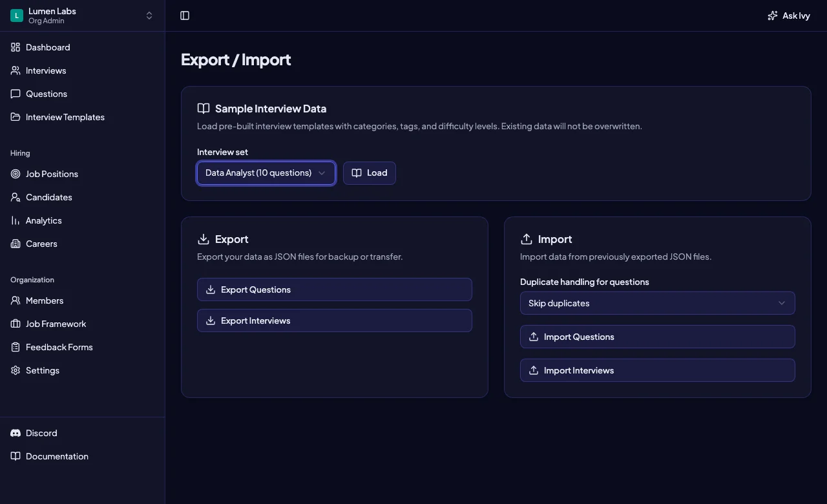Open the duplicate handling dropdown
Viewport: 827px width, 504px height.
click(x=658, y=303)
